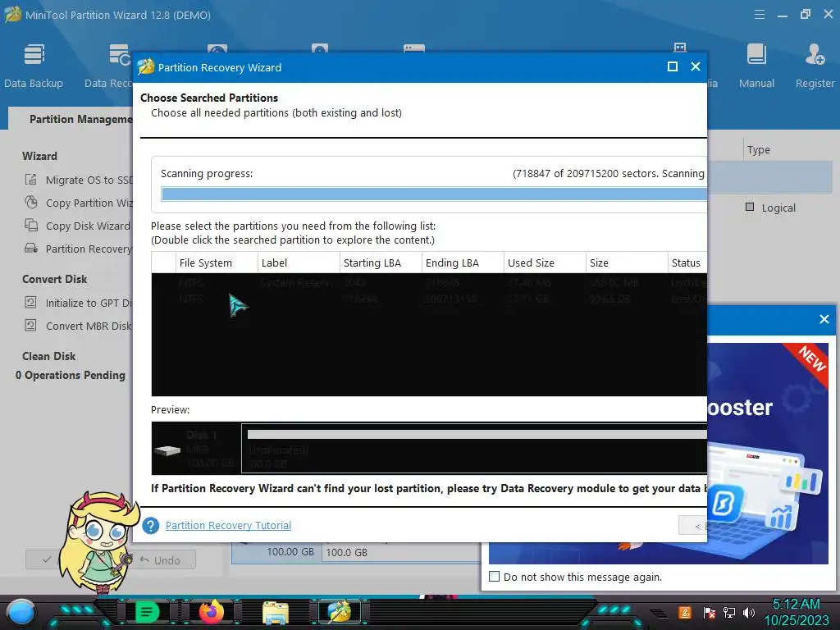Click the orange Java tray icon
This screenshot has width=840, height=630.
click(685, 612)
